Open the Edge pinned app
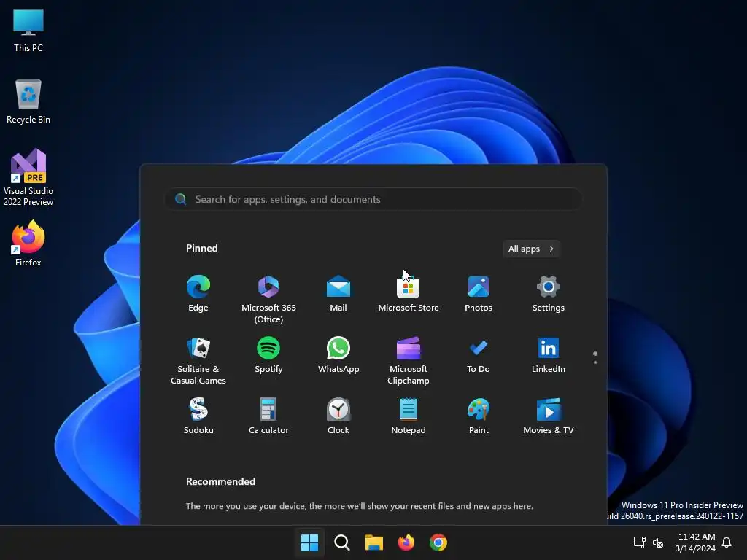The height and width of the screenshot is (560, 747). (198, 293)
